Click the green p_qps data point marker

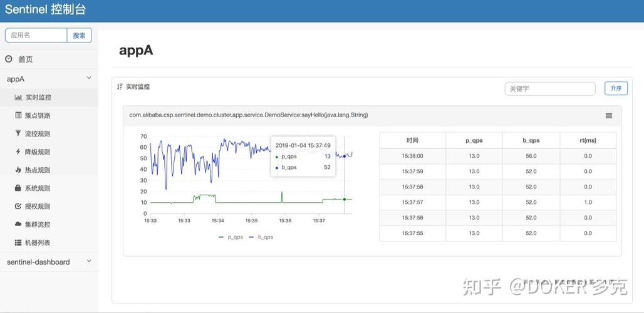(x=344, y=199)
